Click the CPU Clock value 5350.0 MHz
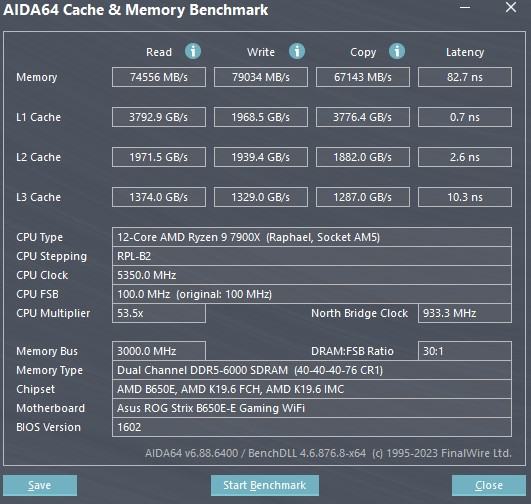The width and height of the screenshot is (531, 504). coord(312,275)
